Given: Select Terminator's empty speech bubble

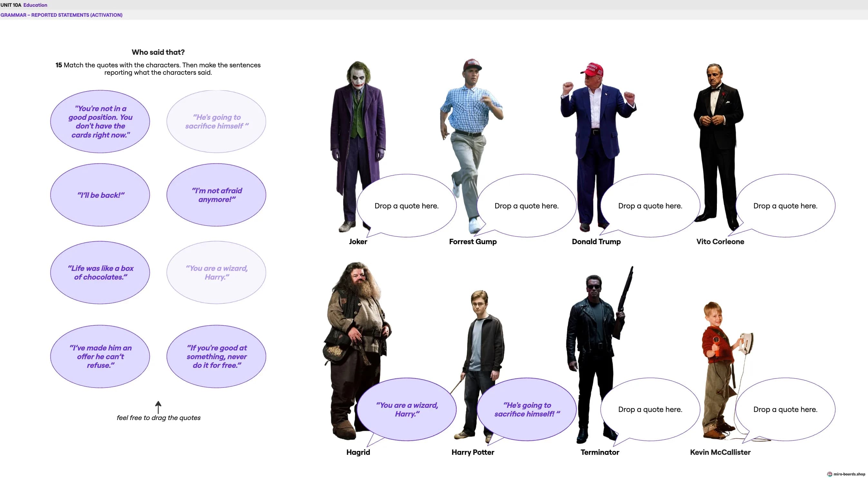Looking at the screenshot, I should [x=650, y=409].
